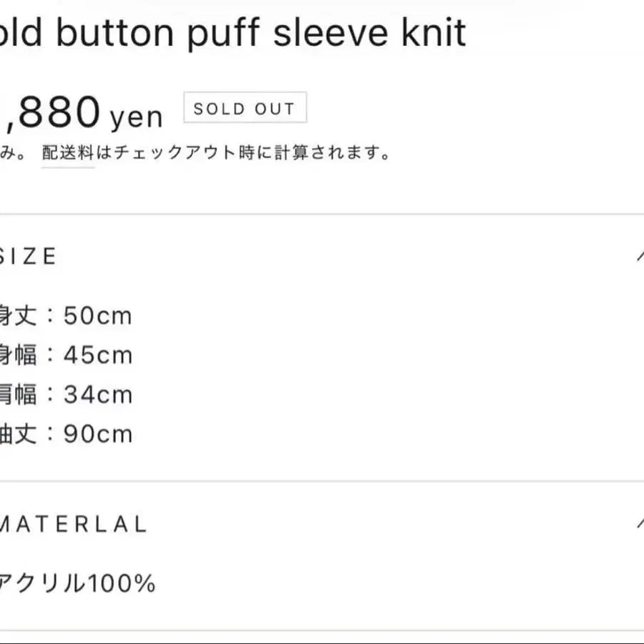Select the 身丈：50cm length measurement

coord(67,316)
